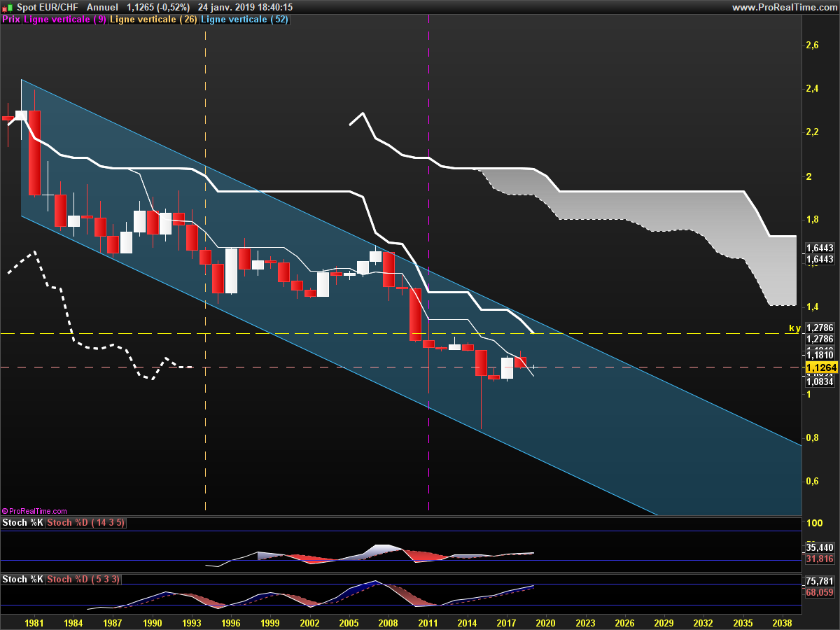Viewport: 840px width, 630px height.
Task: Click the Stoch %K label in the lower stochastic panel
Action: [x=22, y=580]
